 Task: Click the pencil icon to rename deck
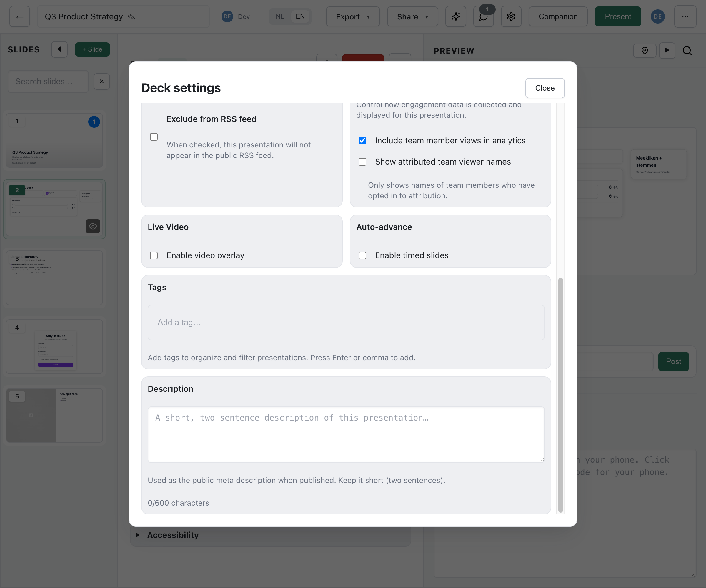131,17
